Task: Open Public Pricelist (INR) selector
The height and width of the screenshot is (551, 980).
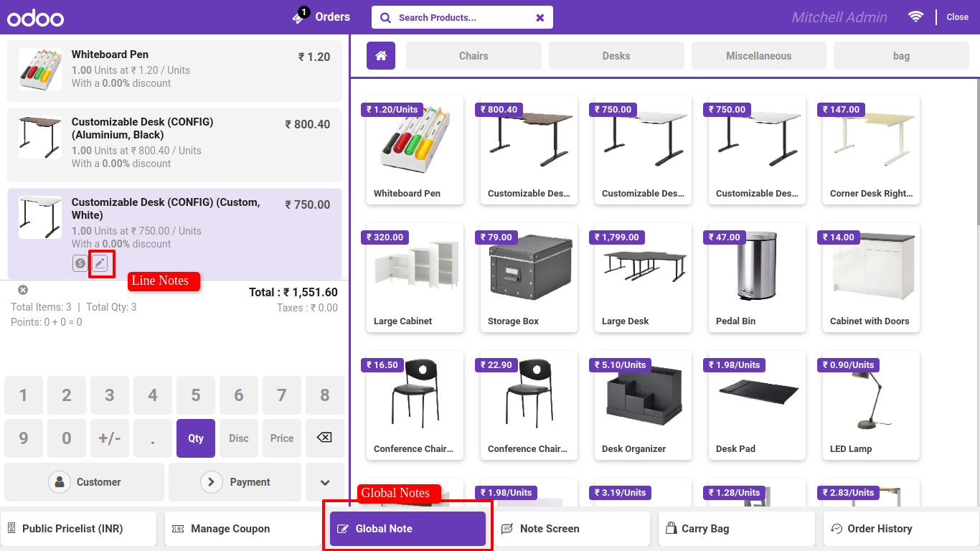Action: click(x=78, y=529)
